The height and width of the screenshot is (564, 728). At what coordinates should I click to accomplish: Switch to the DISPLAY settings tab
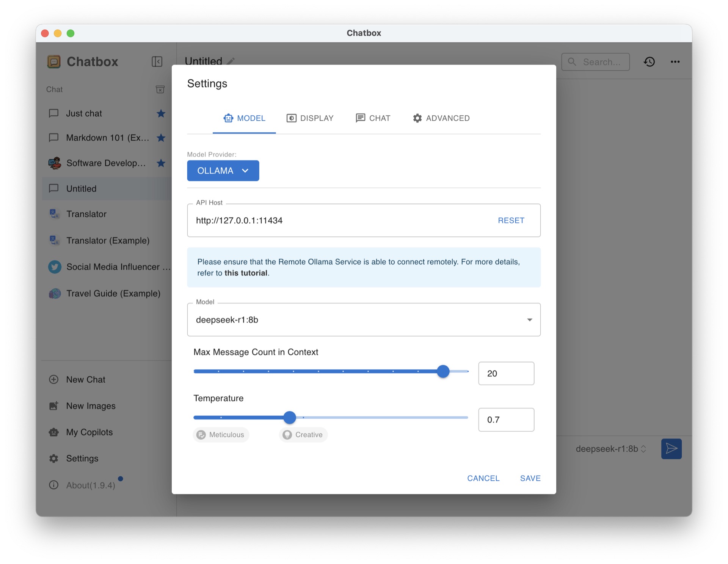310,118
